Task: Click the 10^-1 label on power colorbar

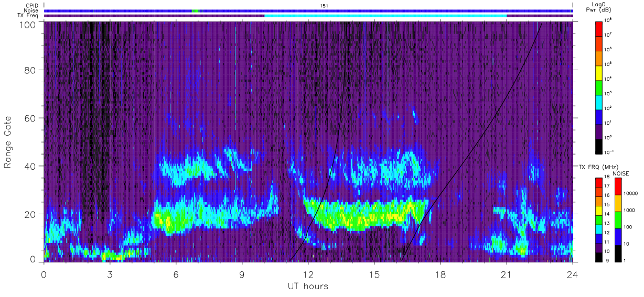Action: (609, 152)
